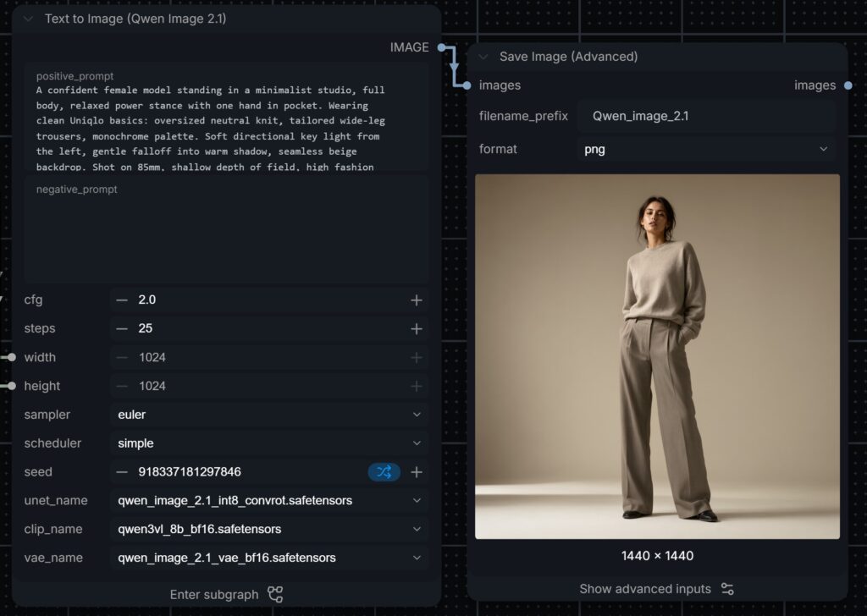Click the clip_name label

pyautogui.click(x=53, y=529)
